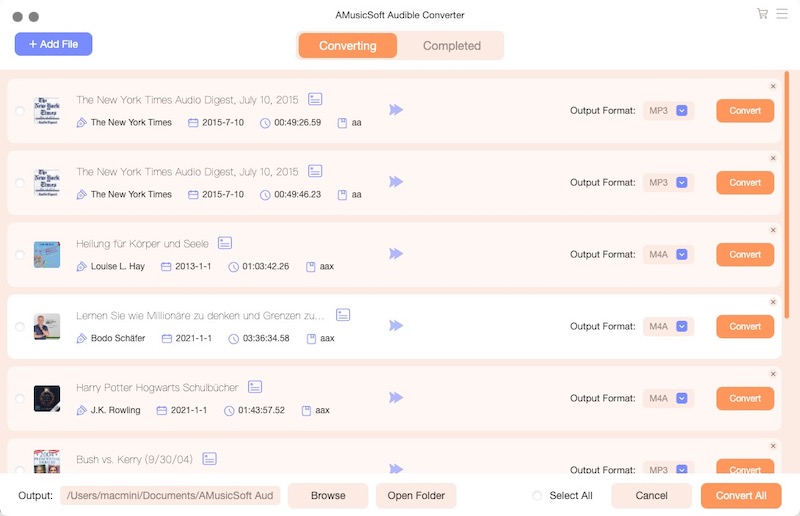Switch to the Completed tab
Screen dimensions: 800x516
click(452, 45)
